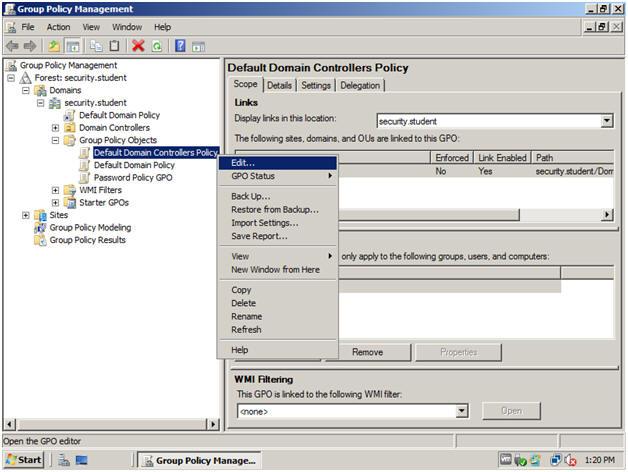
Task: Click the Password Policy GPO scroll icon
Action: tap(84, 178)
